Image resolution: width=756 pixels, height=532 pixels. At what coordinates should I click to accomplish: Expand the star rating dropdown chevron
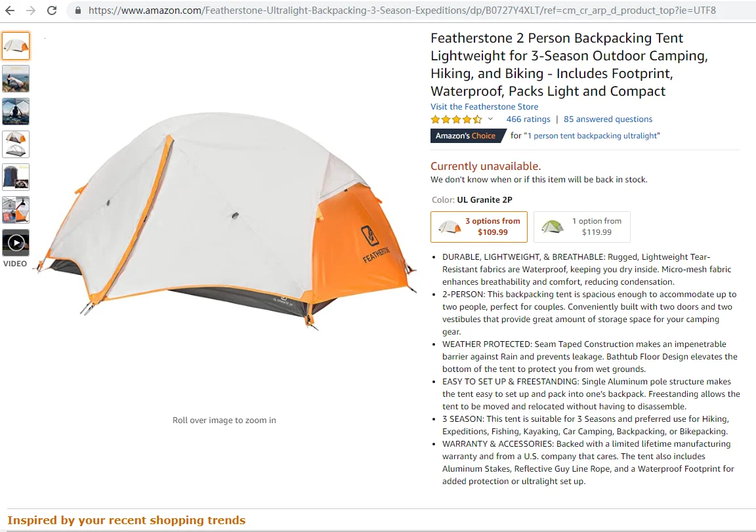[x=490, y=119]
